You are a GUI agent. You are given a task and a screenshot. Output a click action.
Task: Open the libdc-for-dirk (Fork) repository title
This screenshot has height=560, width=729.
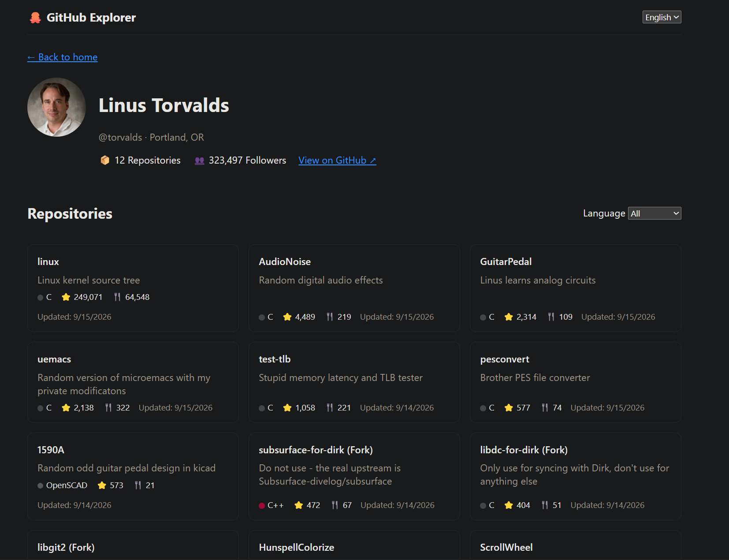pos(524,450)
